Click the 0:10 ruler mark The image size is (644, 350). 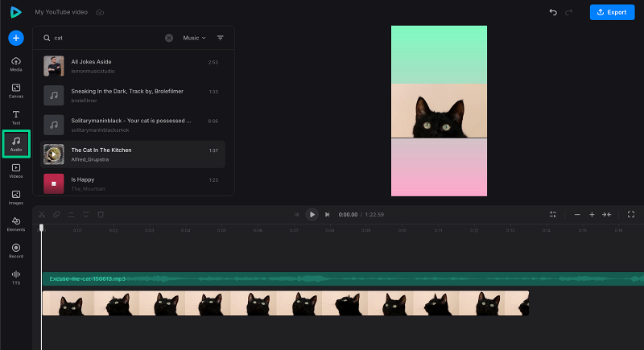[402, 231]
